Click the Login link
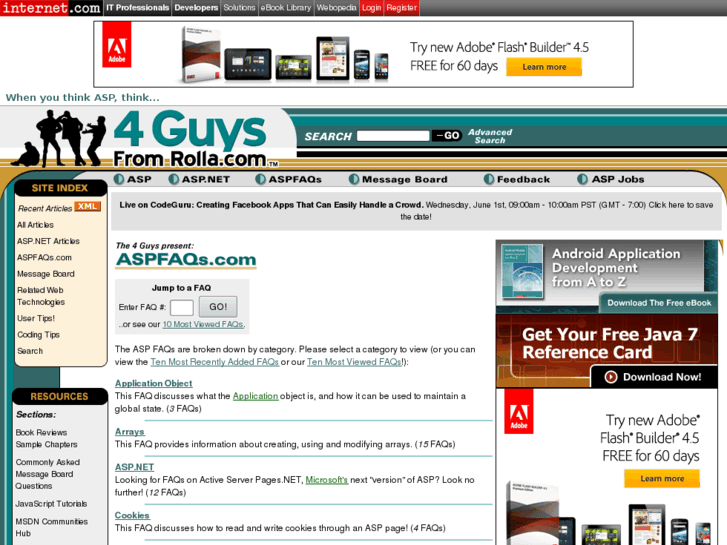 tap(371, 8)
